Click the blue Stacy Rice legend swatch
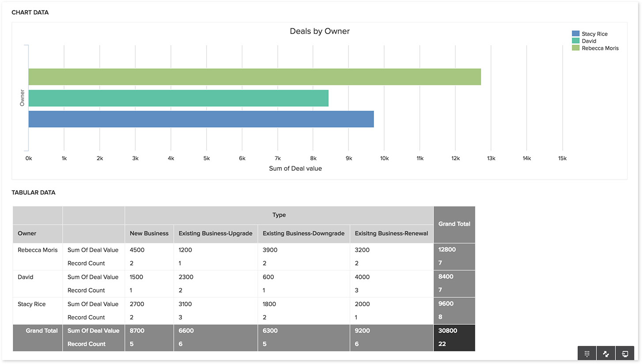The width and height of the screenshot is (642, 364). pyautogui.click(x=575, y=34)
